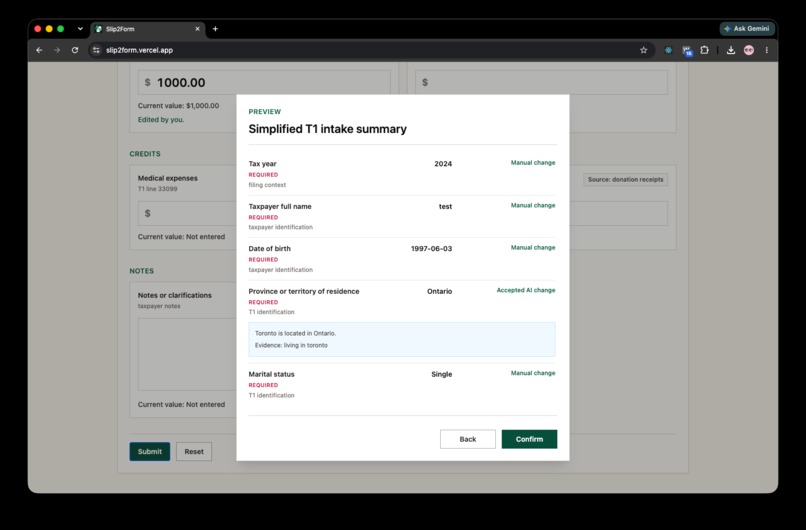Click the Back button in preview dialog
This screenshot has height=530, width=806.
tap(468, 439)
